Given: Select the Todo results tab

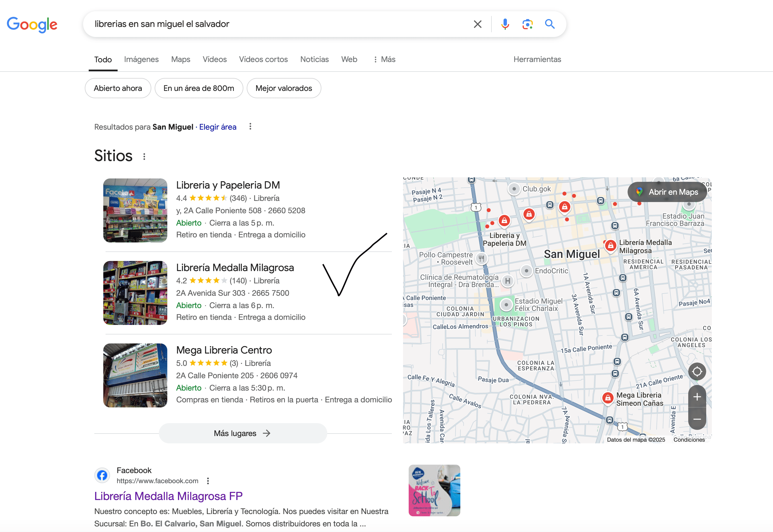Looking at the screenshot, I should 103,60.
